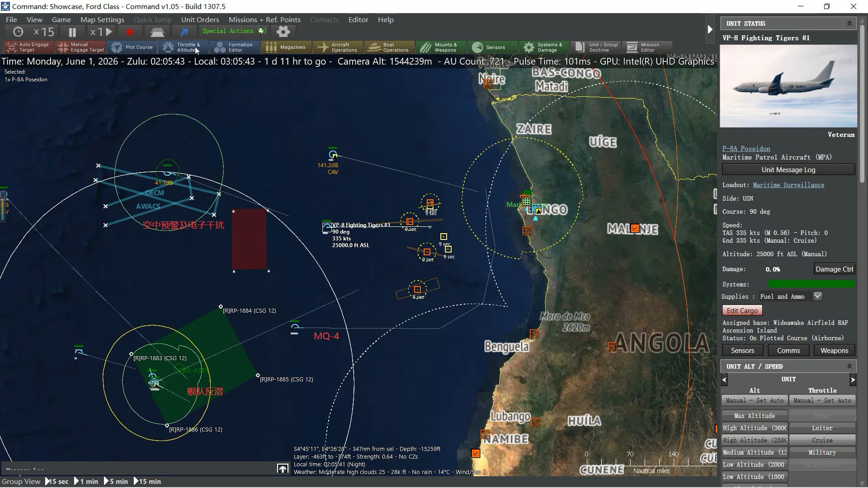This screenshot has height=488, width=868.
Task: Open Formation Editor
Action: point(235,47)
